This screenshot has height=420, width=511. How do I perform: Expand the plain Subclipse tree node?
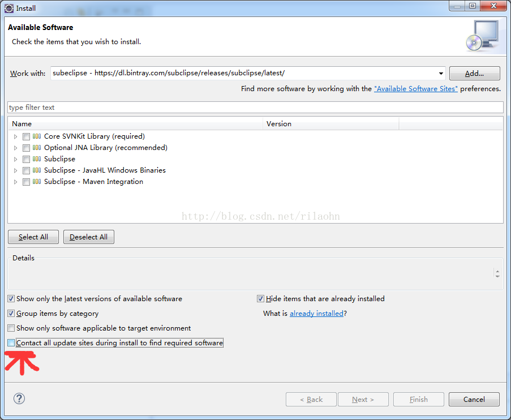coord(15,160)
